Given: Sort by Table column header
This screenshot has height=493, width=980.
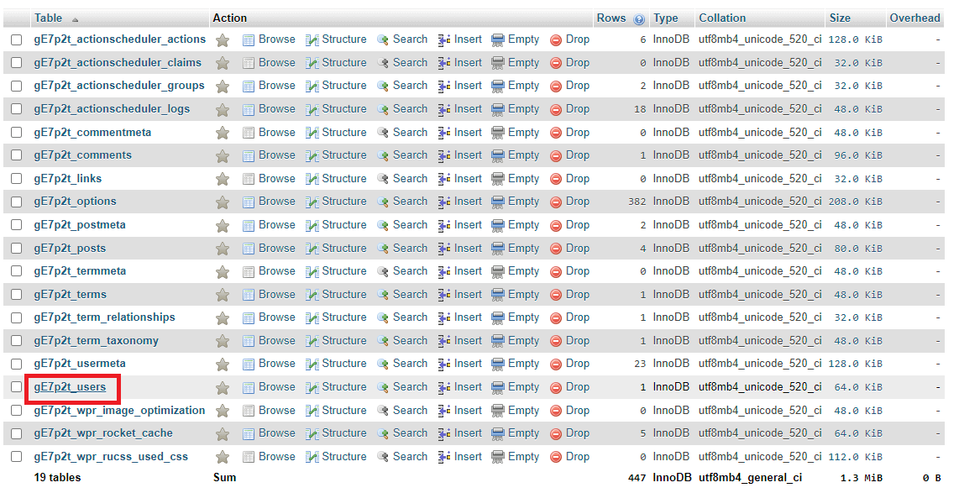Looking at the screenshot, I should [48, 18].
